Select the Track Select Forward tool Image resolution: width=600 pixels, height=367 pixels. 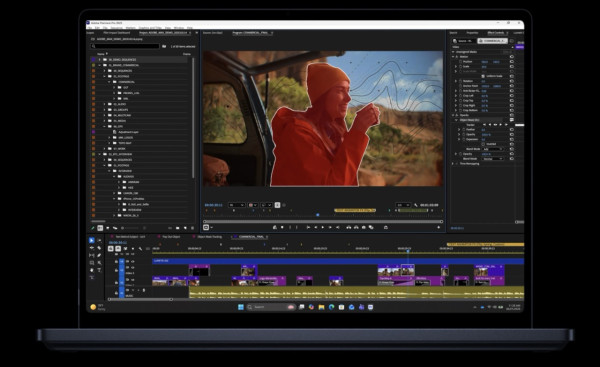(99, 240)
